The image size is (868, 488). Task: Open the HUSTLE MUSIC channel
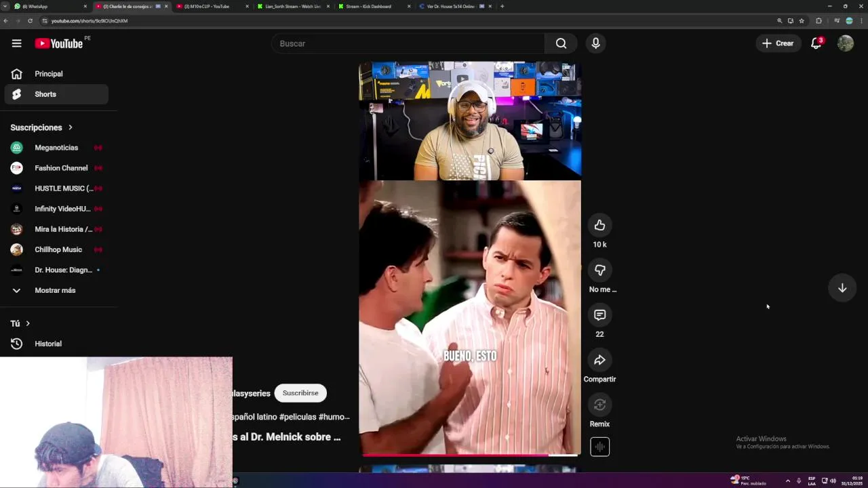(56, 188)
